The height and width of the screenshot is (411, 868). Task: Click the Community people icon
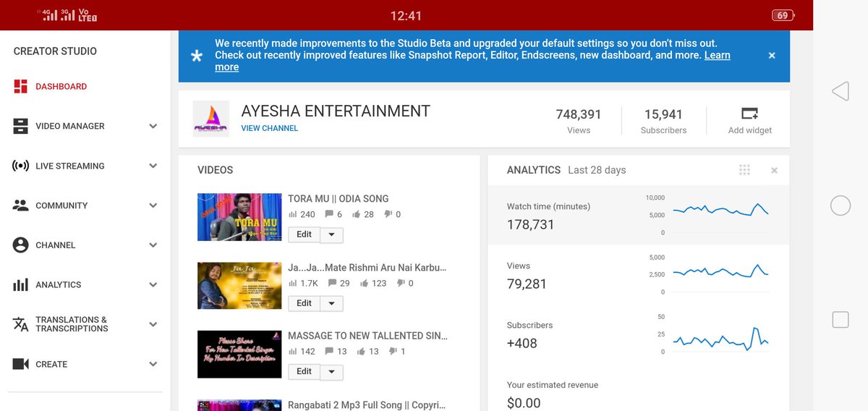tap(20, 205)
